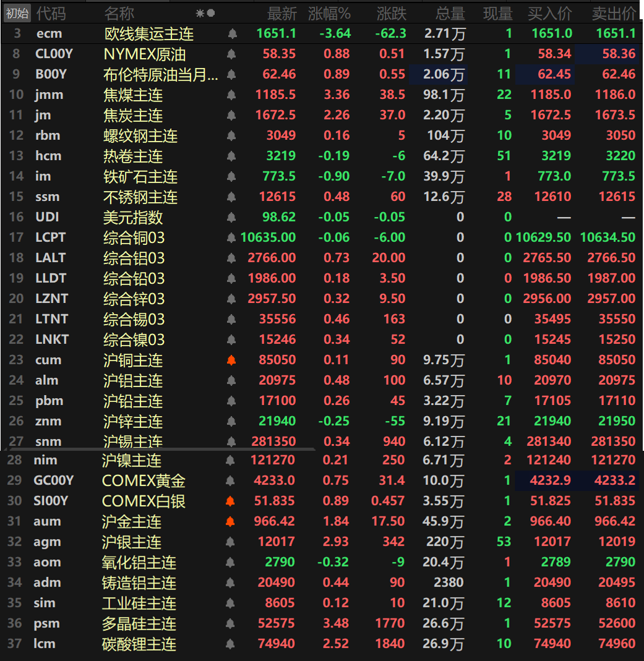Click bell icon for NYMEX原油
The image size is (644, 661).
pos(231,54)
